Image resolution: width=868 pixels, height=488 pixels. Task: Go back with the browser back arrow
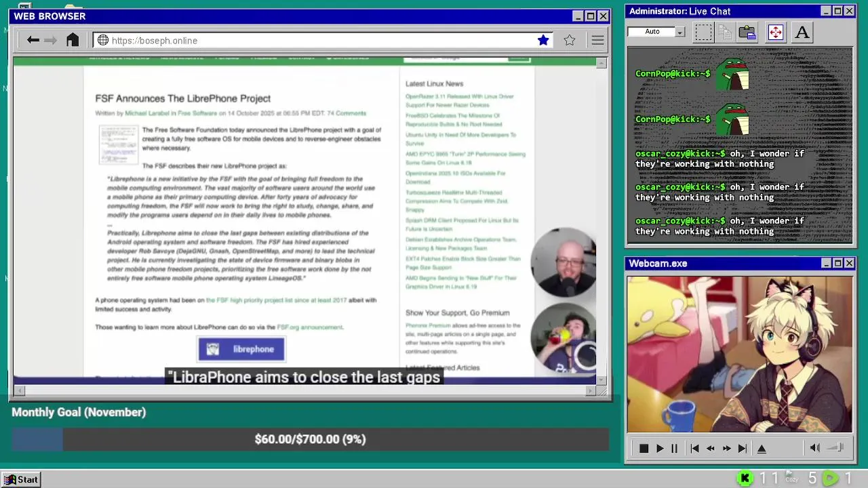(x=33, y=40)
